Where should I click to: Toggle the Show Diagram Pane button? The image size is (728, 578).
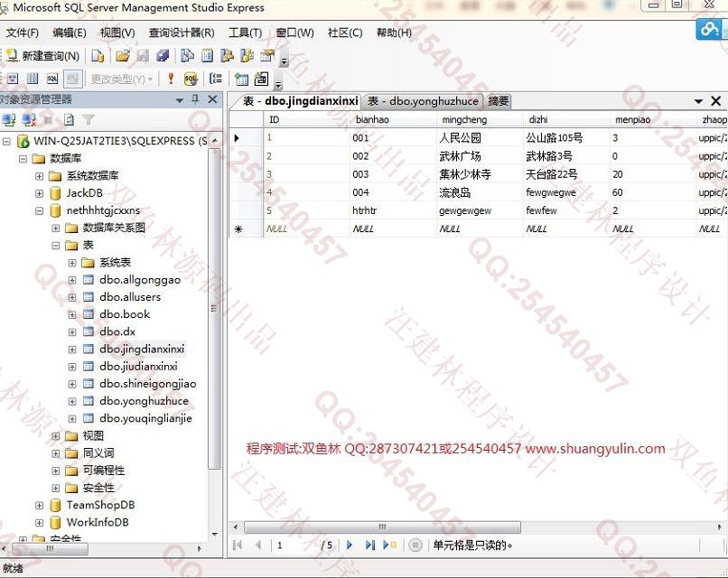click(x=13, y=79)
